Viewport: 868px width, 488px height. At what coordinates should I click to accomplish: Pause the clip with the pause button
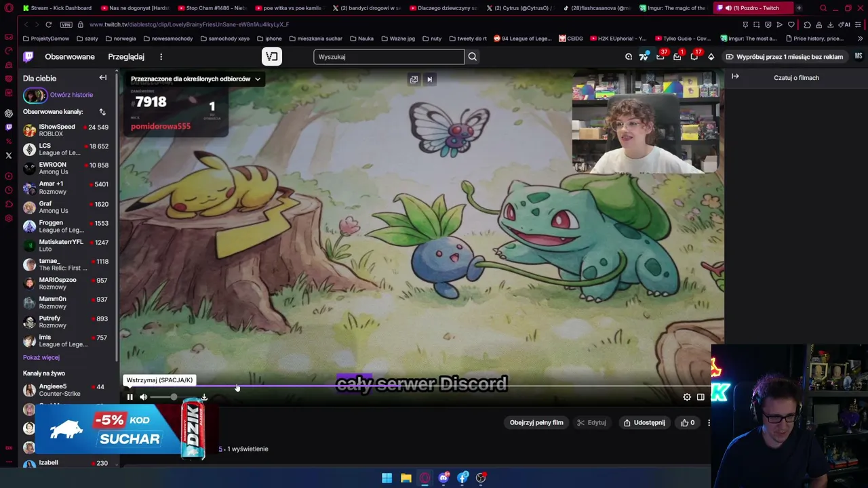click(130, 397)
